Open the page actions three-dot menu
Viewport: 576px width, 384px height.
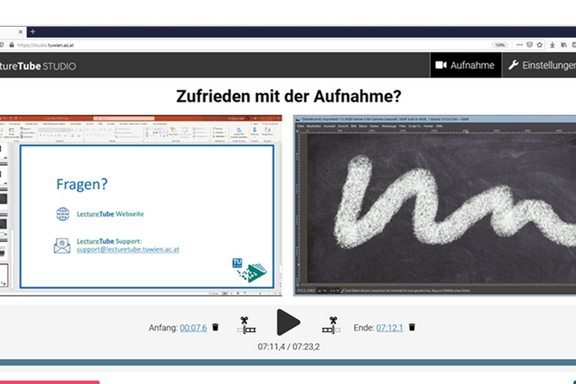point(519,45)
